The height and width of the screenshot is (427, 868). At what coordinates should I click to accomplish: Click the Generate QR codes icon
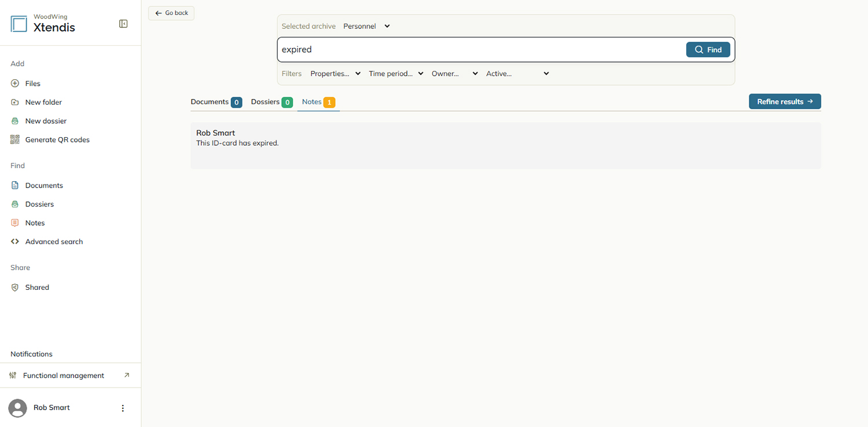[15, 139]
